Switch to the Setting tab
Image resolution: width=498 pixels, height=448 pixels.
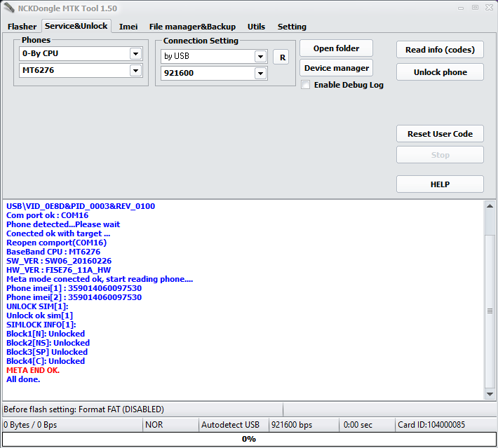tap(292, 27)
